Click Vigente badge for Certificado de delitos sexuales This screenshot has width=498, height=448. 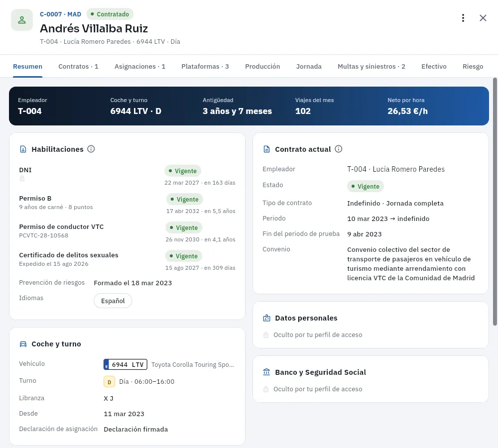(184, 256)
